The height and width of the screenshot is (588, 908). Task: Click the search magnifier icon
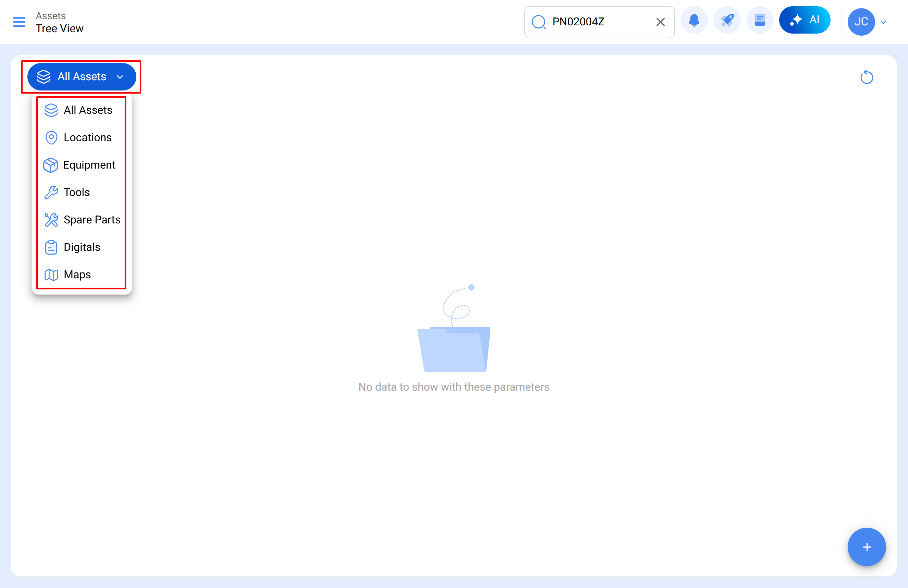pos(539,22)
